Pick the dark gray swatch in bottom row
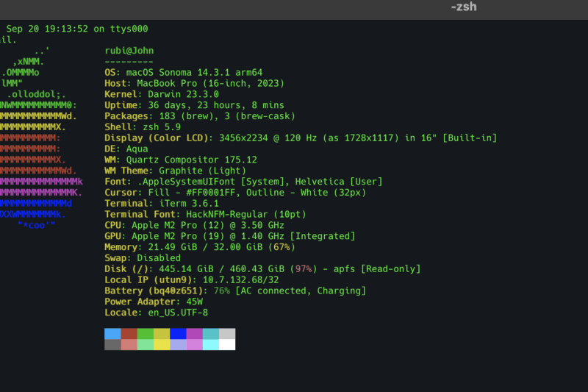The height and width of the screenshot is (392, 588). pos(112,344)
